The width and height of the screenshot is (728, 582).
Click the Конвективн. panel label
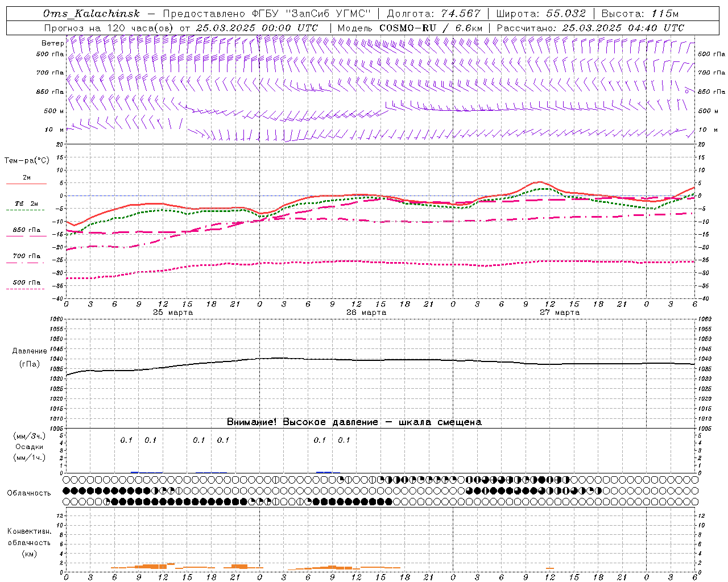pyautogui.click(x=29, y=531)
